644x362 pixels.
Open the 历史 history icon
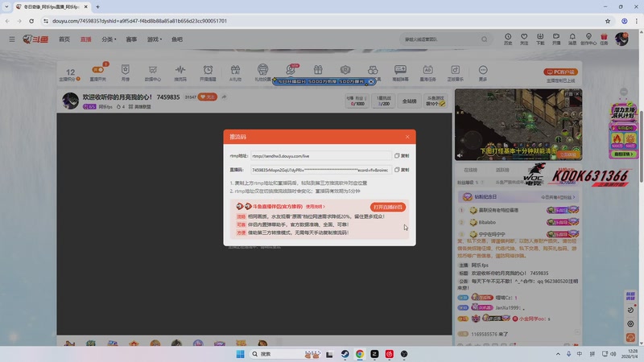[x=508, y=39]
